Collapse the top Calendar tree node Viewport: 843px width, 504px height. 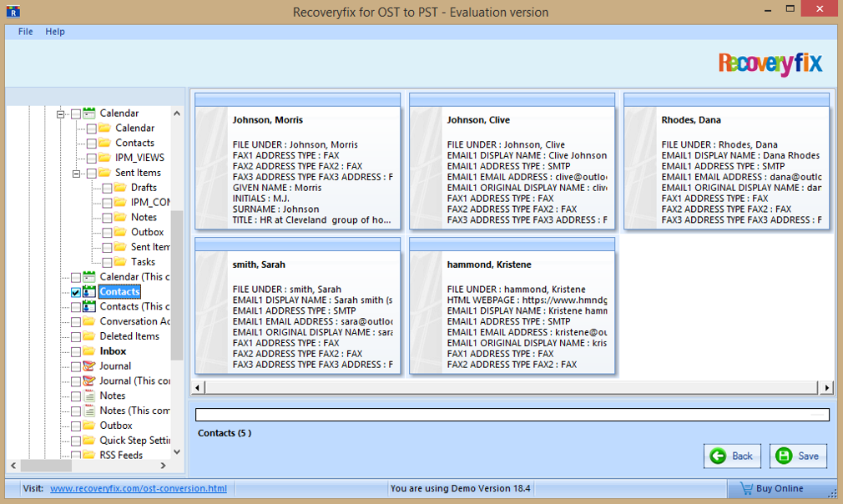(61, 114)
